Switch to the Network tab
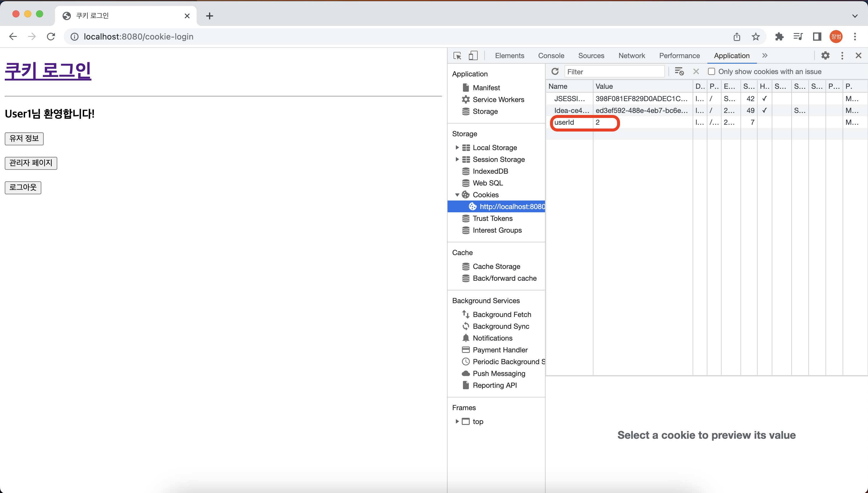This screenshot has height=493, width=868. (632, 55)
